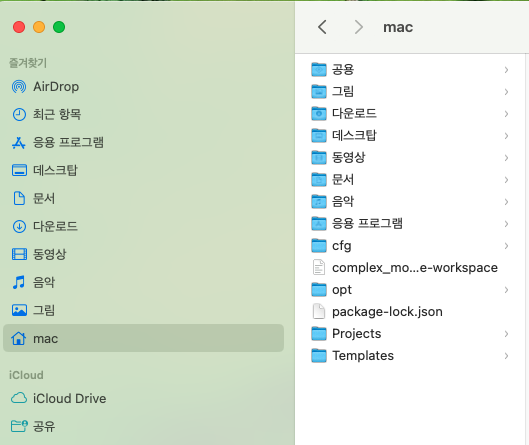Click the 응용 프로그램 folder icon in file list
Viewport: 529px width, 445px height.
click(319, 223)
